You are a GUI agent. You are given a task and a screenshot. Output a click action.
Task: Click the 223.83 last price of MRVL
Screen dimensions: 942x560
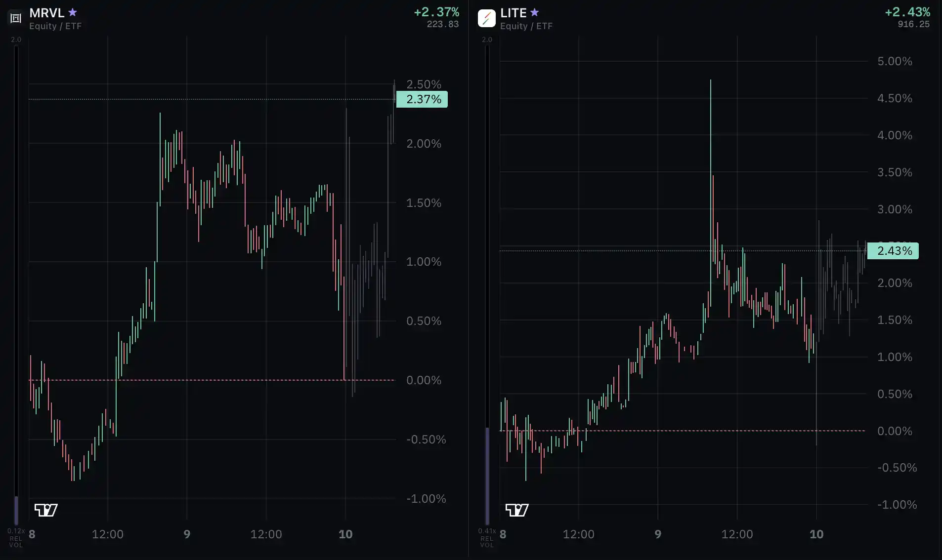[443, 24]
